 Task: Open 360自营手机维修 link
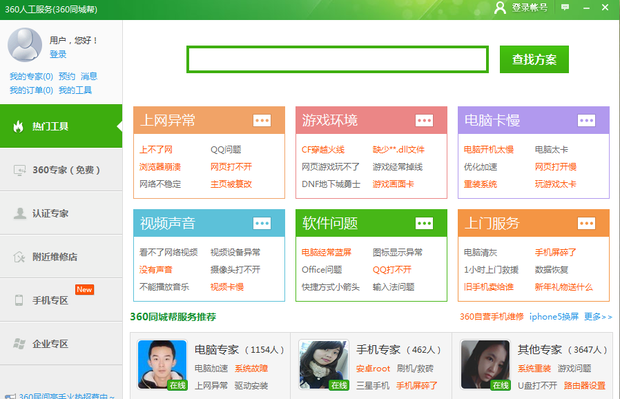coord(491,317)
